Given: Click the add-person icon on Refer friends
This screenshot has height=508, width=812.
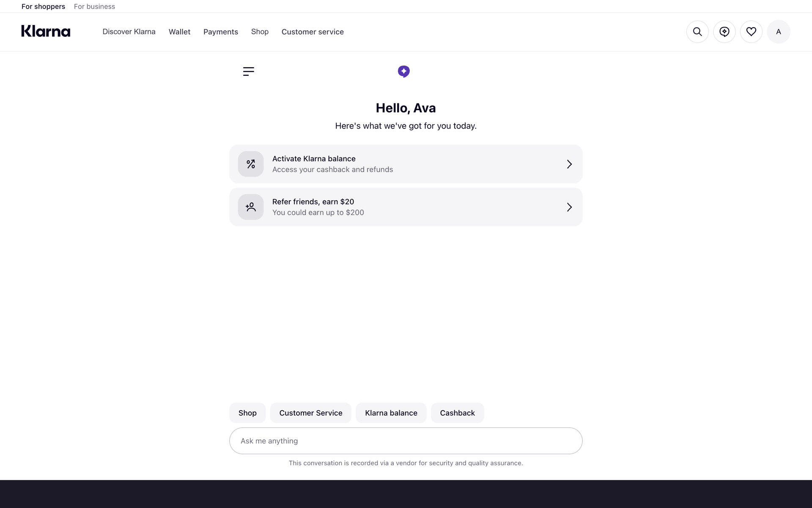Looking at the screenshot, I should point(251,207).
